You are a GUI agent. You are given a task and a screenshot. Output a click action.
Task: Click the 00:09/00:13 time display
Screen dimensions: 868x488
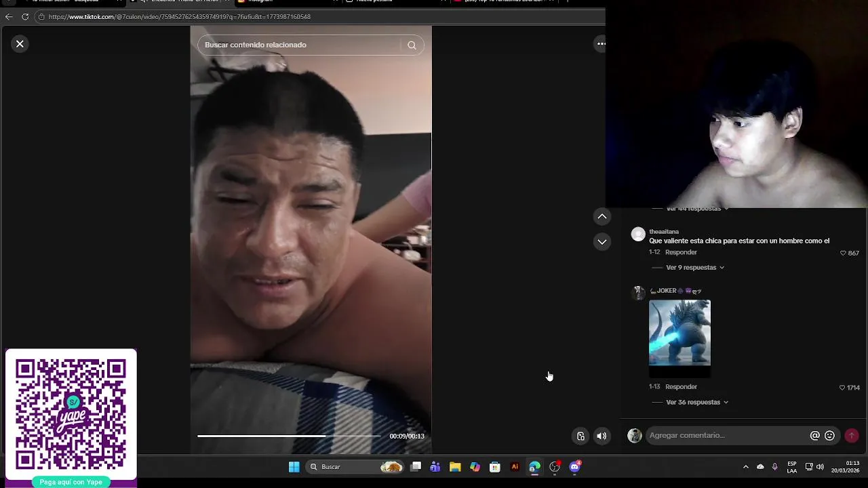407,436
